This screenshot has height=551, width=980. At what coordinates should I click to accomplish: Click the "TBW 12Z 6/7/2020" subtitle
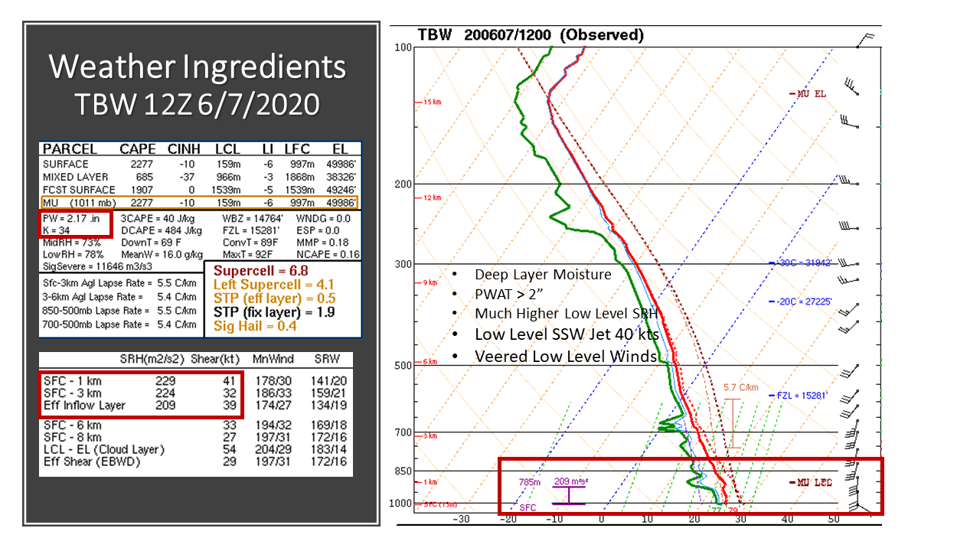point(198,103)
